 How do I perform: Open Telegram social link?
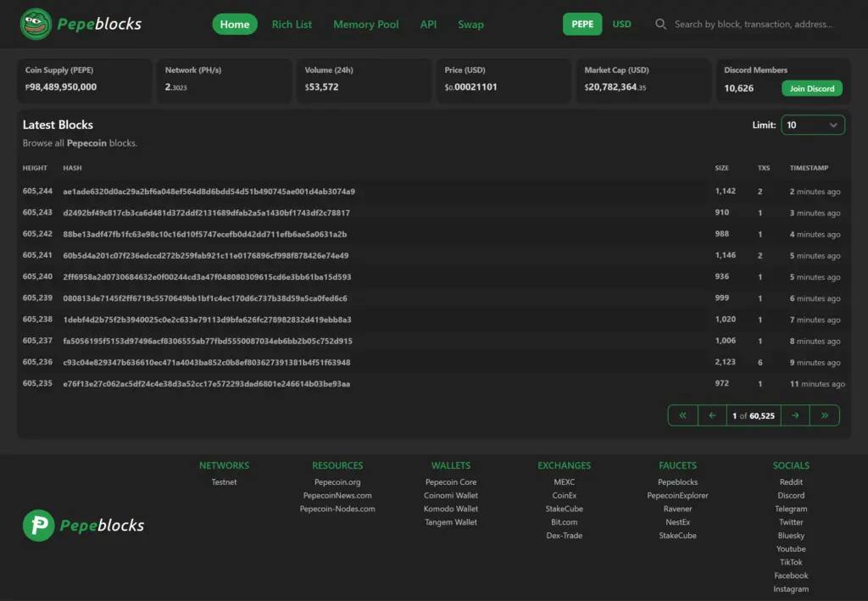point(791,509)
